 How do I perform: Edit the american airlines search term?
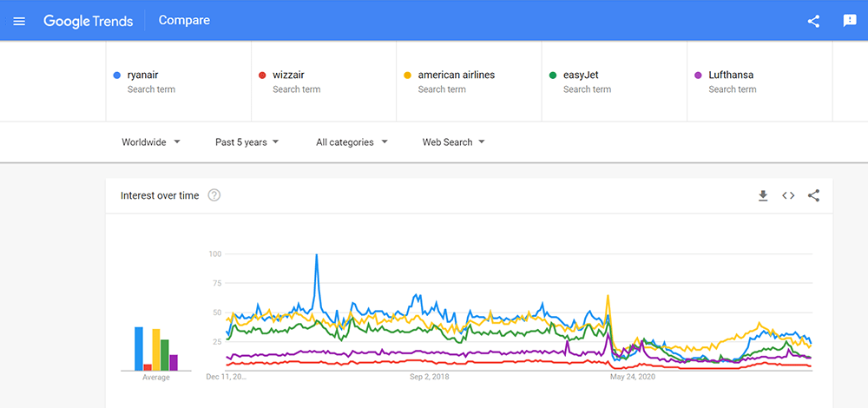click(456, 76)
